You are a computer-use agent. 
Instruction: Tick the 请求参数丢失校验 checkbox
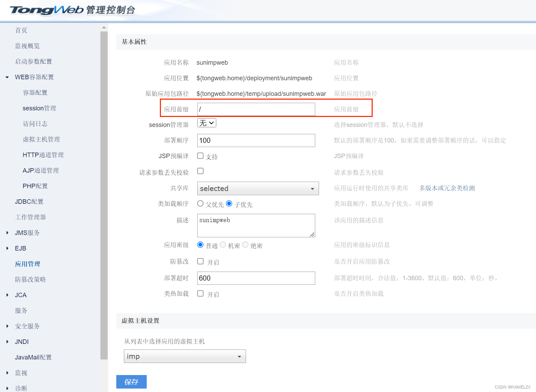(200, 171)
